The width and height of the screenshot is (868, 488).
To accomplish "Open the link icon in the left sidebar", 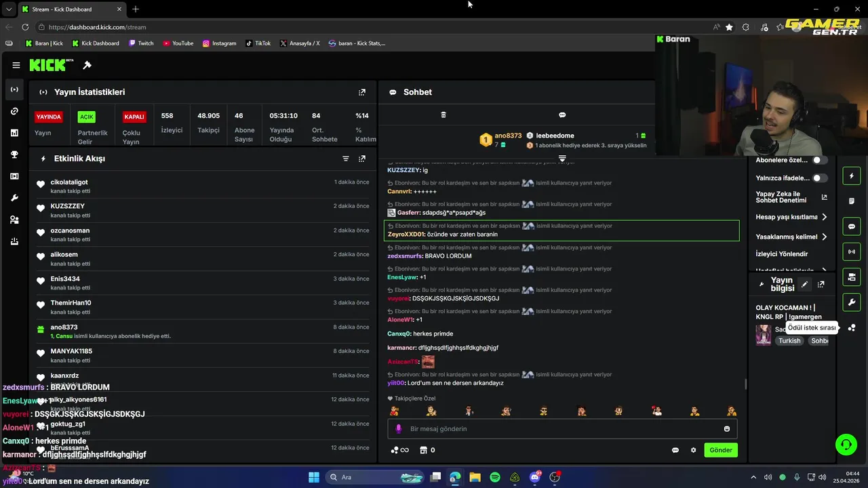I will [x=14, y=111].
